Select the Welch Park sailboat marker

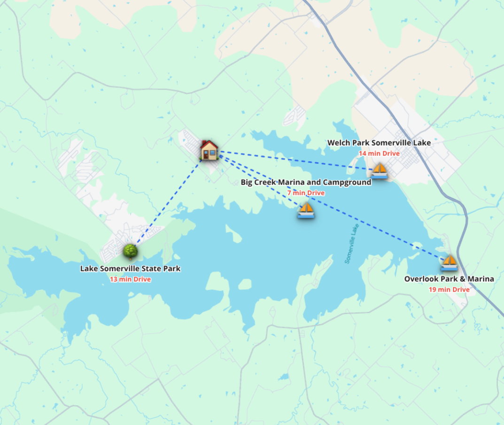tap(379, 170)
